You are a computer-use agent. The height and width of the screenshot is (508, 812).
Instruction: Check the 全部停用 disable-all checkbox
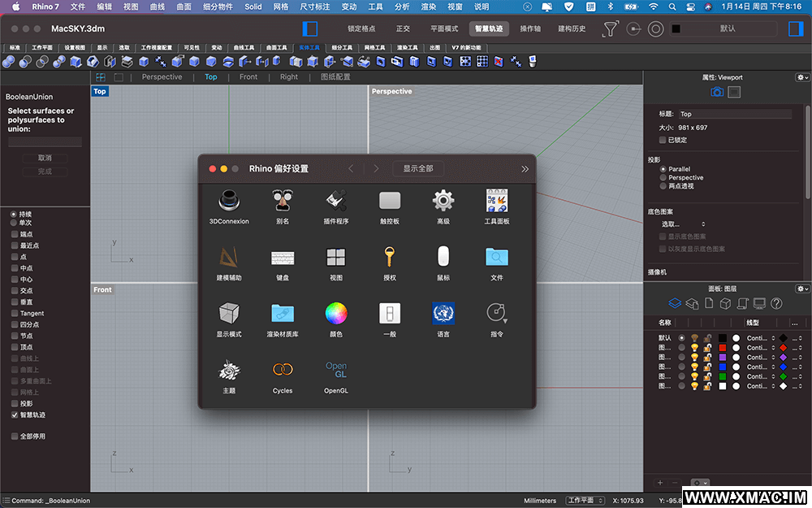tap(15, 436)
